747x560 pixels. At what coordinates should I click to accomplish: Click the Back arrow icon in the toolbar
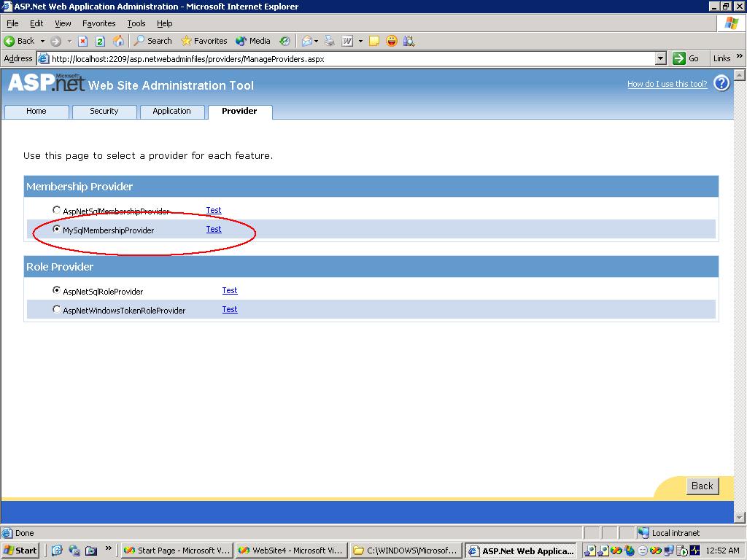click(x=9, y=42)
